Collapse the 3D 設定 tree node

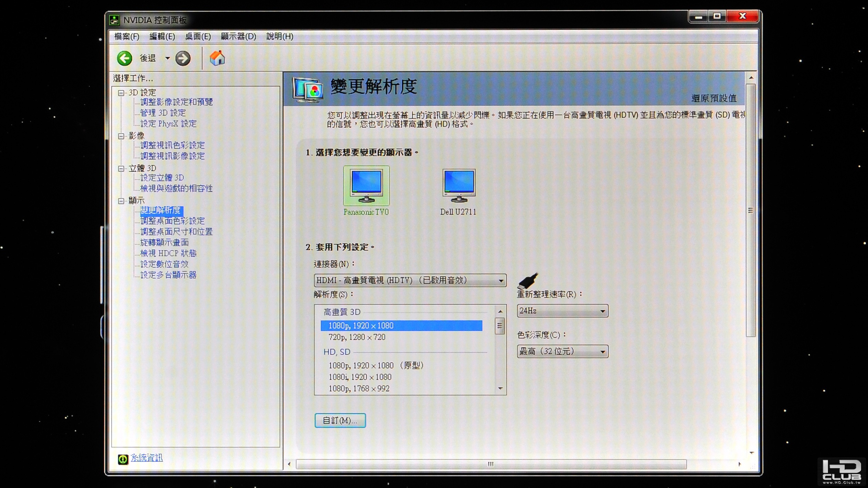tap(121, 93)
